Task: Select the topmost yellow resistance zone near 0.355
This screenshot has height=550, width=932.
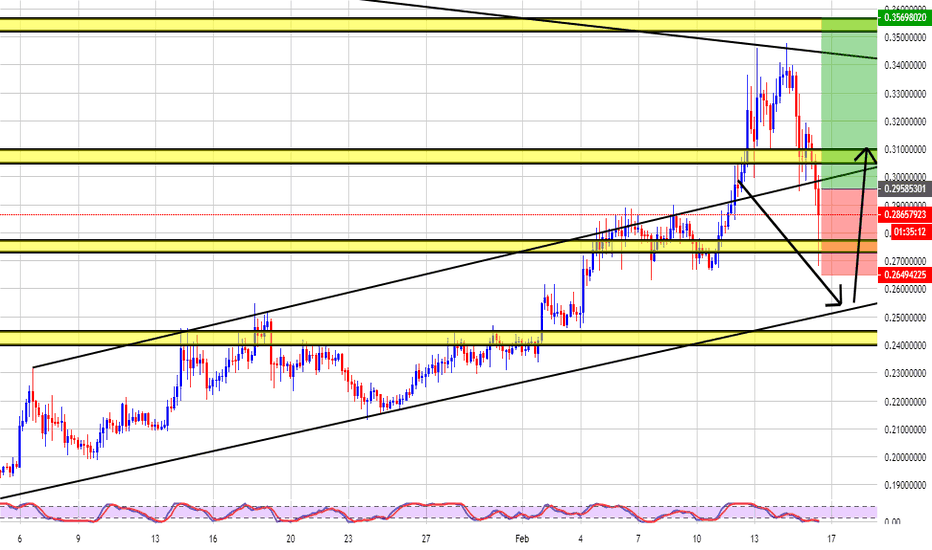Action: tap(439, 24)
